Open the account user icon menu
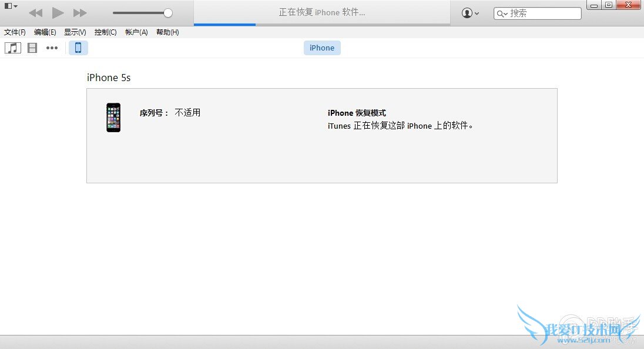The image size is (644, 349). point(470,13)
